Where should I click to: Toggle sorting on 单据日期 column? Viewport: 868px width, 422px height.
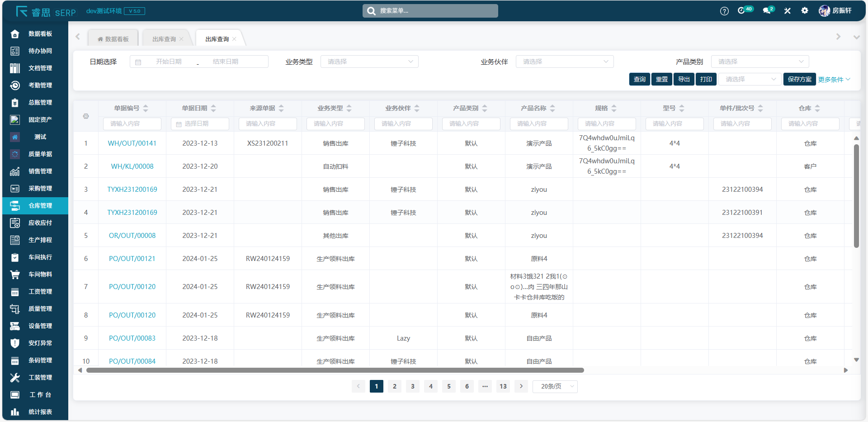pos(213,108)
